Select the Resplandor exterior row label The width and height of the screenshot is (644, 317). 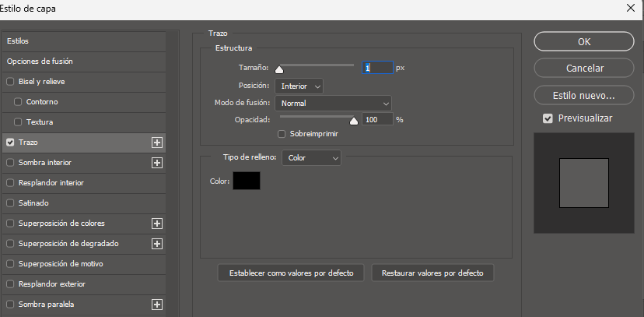pyautogui.click(x=52, y=284)
